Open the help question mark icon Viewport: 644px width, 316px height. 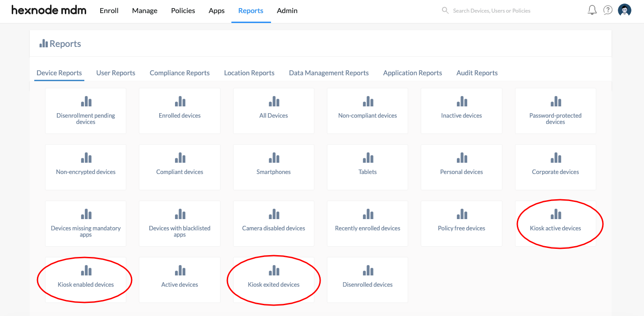[x=608, y=10]
